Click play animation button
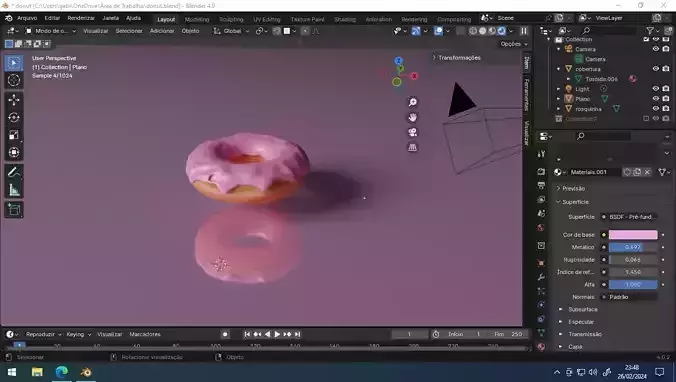 click(x=277, y=334)
